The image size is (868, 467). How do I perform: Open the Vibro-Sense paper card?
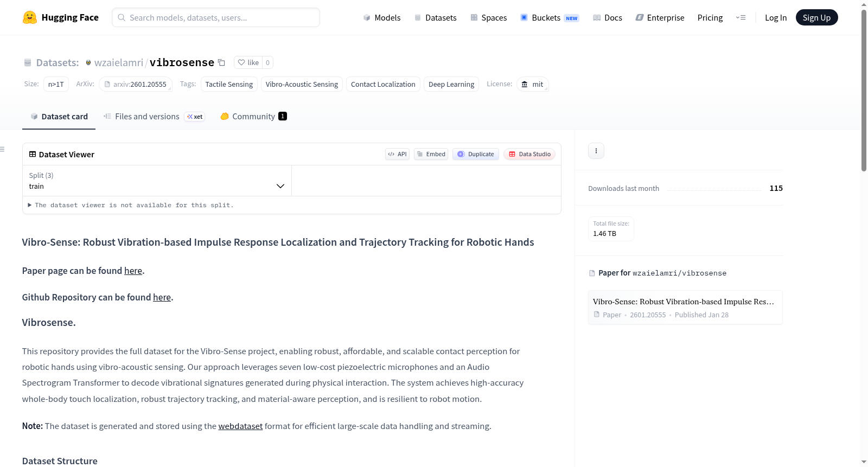click(x=685, y=308)
